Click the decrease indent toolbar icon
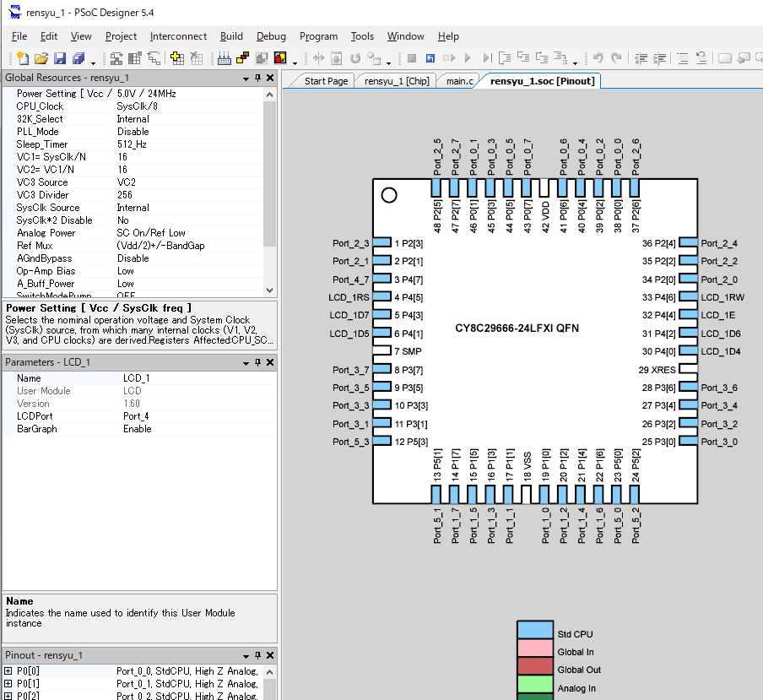Viewport: 763px width, 700px height. tap(641, 58)
